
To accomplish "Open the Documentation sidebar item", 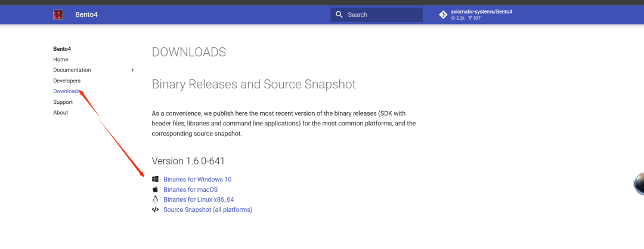I will [x=72, y=70].
